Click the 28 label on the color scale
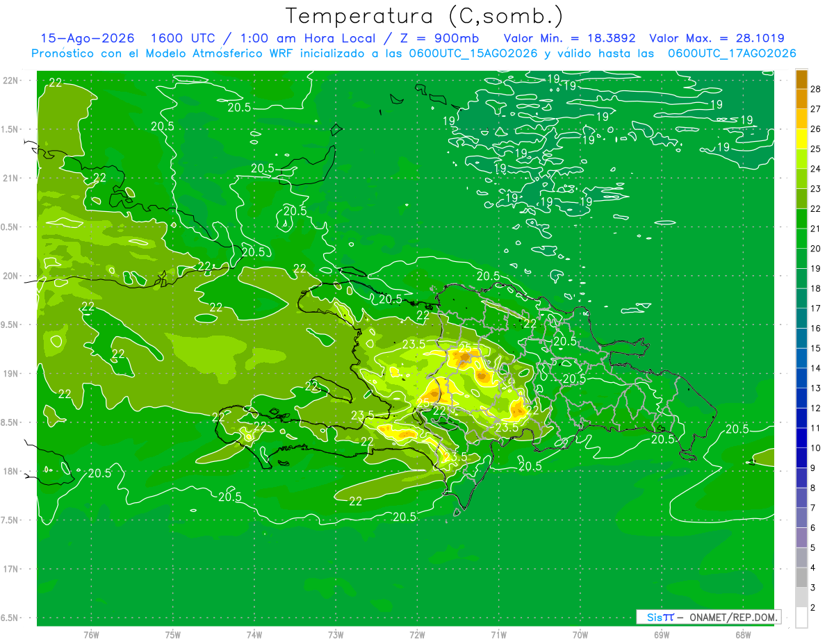This screenshot has height=644, width=834. coord(817,88)
